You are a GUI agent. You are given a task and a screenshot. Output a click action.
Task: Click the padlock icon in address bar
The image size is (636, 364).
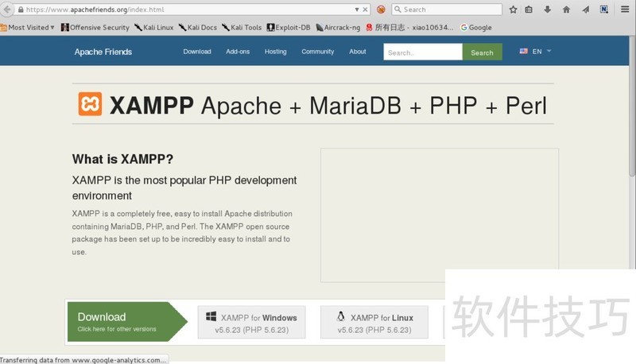pyautogui.click(x=21, y=10)
